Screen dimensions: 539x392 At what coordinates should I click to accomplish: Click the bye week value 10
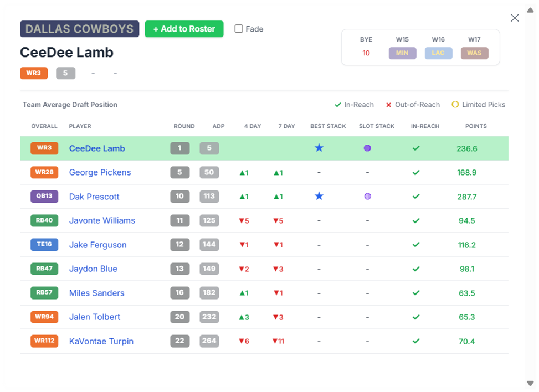coord(366,53)
